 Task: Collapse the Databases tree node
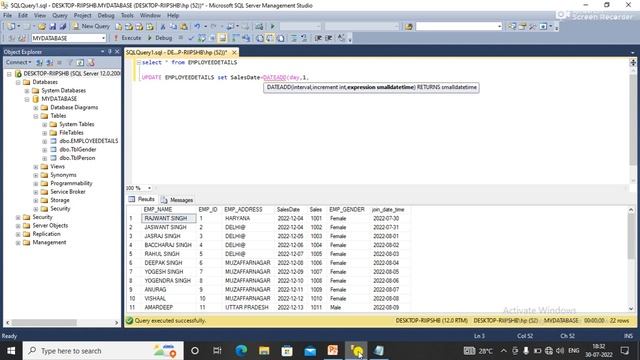[x=18, y=82]
